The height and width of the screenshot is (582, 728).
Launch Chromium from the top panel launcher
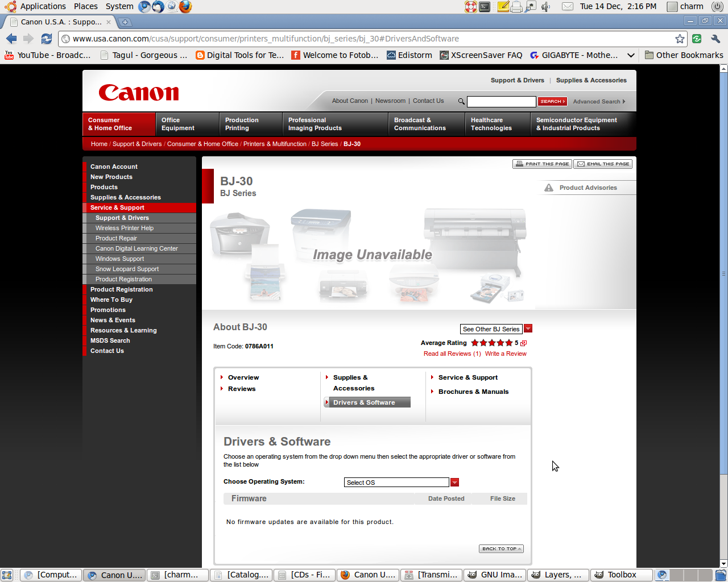(x=145, y=6)
